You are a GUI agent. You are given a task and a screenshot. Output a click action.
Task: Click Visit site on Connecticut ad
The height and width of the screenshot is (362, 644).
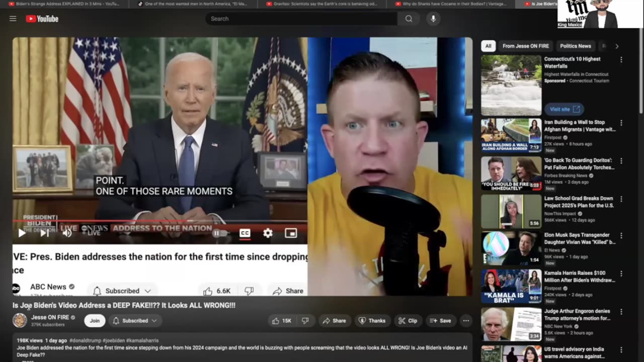[x=564, y=109]
